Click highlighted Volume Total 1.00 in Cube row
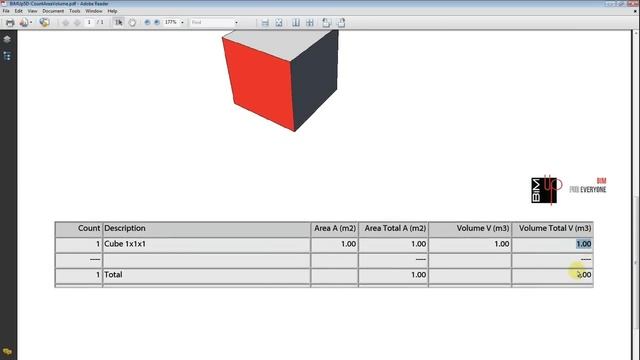Screen dimensions: 640x360 (584, 244)
